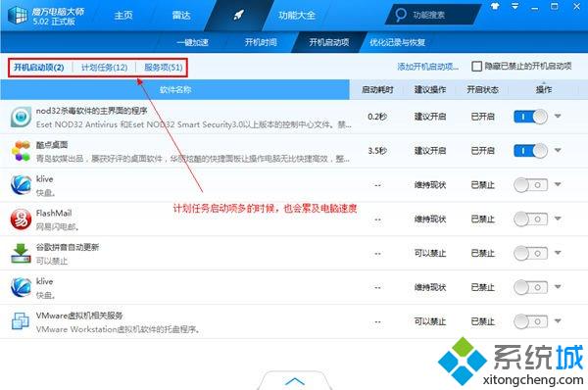This screenshot has height=390, width=588.
Task: Click the 魔方电脑大师 cube logo icon
Action: pos(18,16)
